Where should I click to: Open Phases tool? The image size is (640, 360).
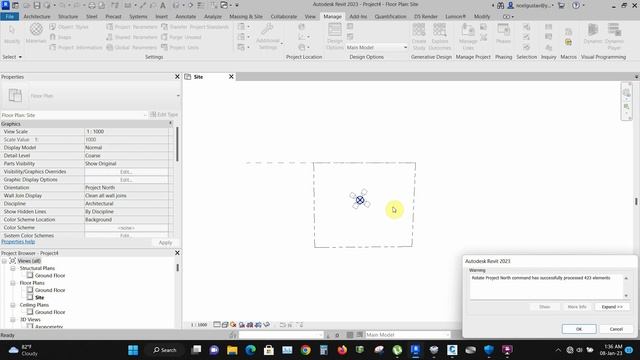tap(503, 34)
